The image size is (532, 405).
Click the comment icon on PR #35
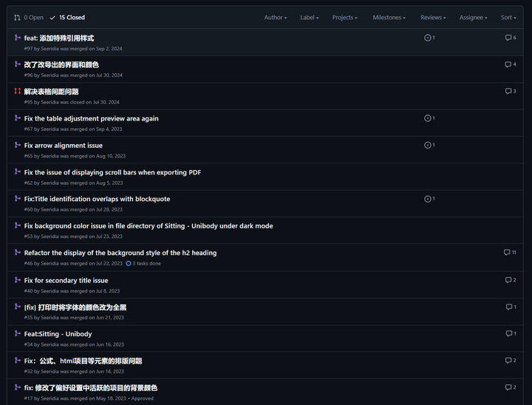tap(510, 307)
